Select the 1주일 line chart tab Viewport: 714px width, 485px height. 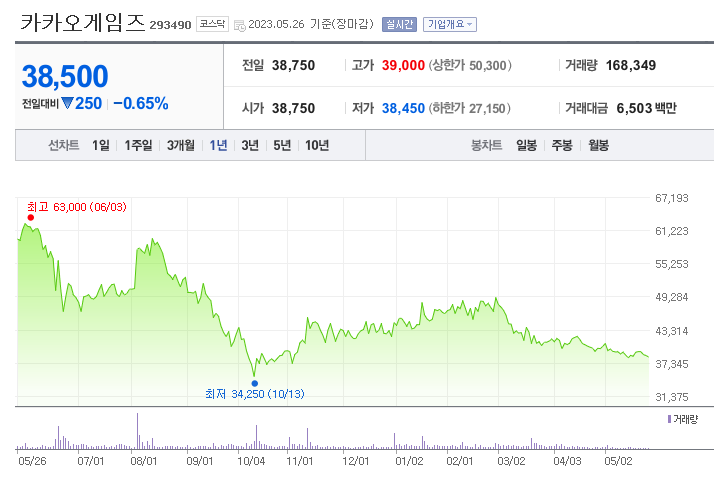click(x=138, y=145)
